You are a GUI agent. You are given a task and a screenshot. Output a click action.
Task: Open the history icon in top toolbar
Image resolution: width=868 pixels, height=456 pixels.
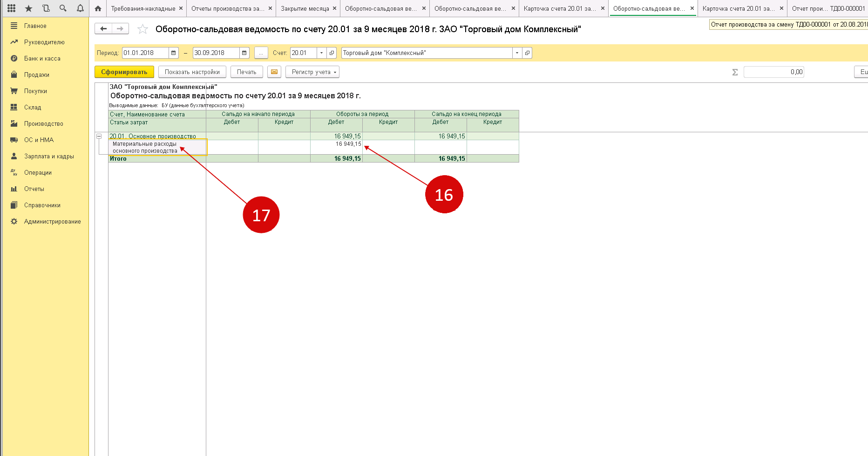(x=46, y=8)
